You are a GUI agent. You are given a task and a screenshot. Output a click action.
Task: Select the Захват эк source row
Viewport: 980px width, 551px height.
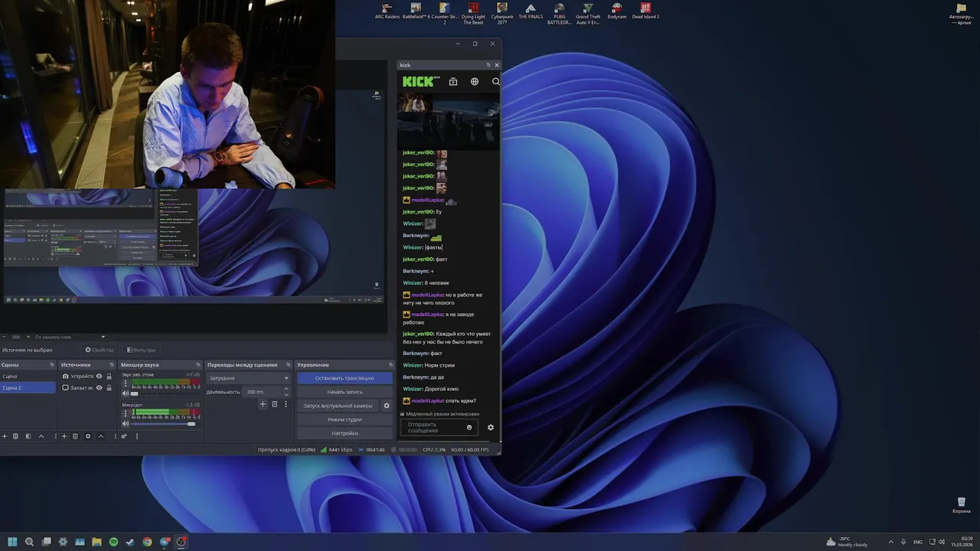click(x=87, y=388)
